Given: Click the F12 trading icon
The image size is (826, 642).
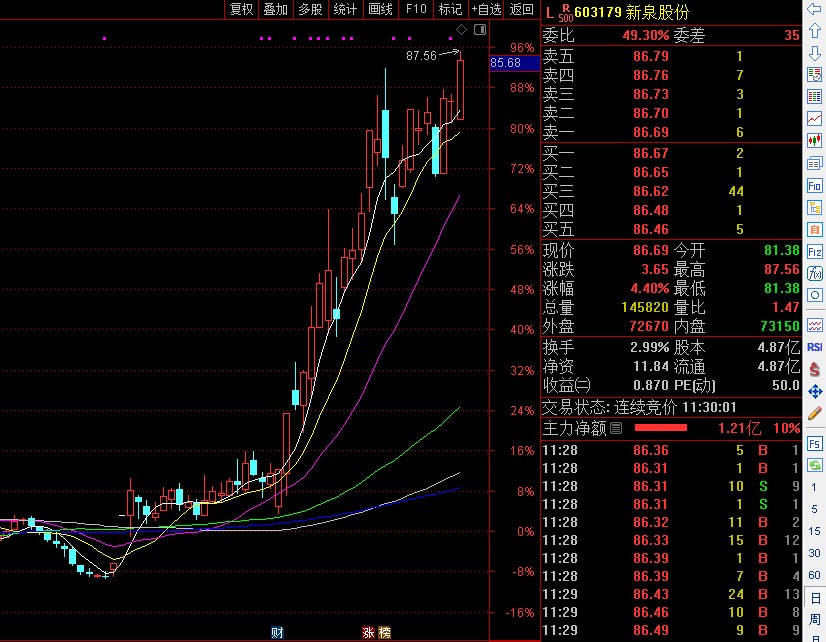Looking at the screenshot, I should [x=814, y=252].
